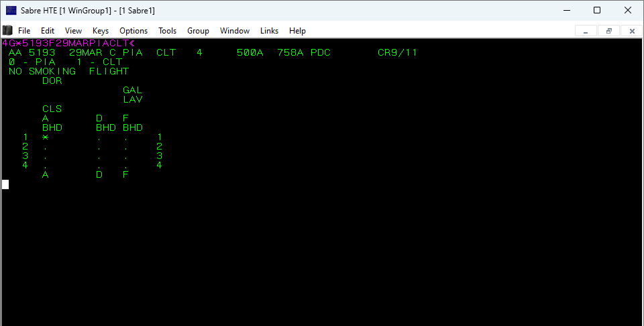Open the Keys menu
The width and height of the screenshot is (644, 326).
(101, 31)
